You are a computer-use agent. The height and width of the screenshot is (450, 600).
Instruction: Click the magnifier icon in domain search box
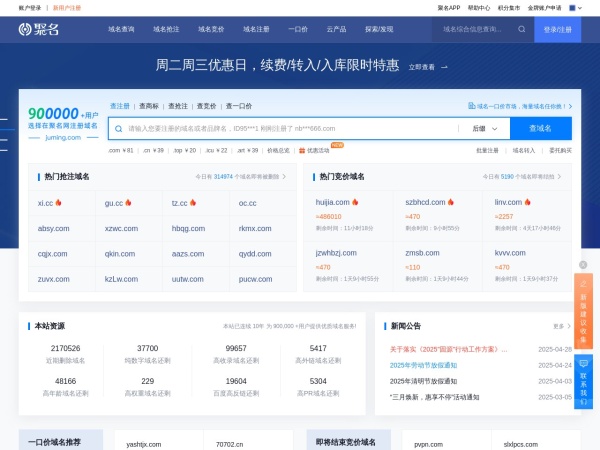tap(119, 129)
